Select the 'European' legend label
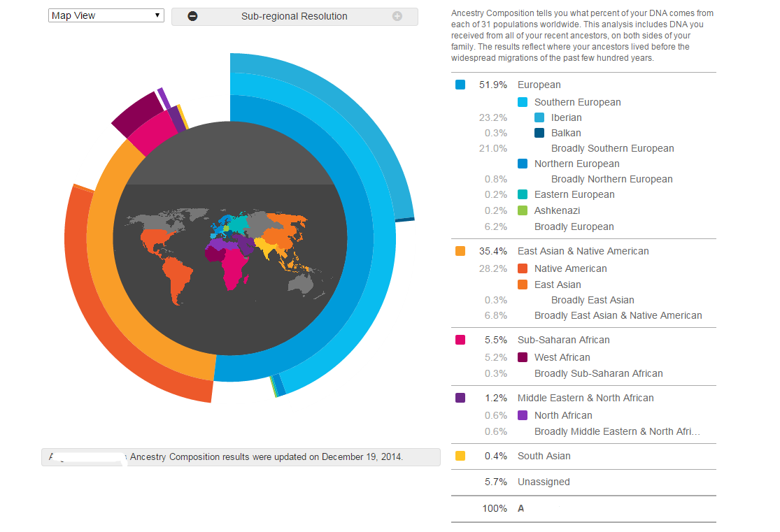Screen dimensions: 780x532 pos(539,85)
